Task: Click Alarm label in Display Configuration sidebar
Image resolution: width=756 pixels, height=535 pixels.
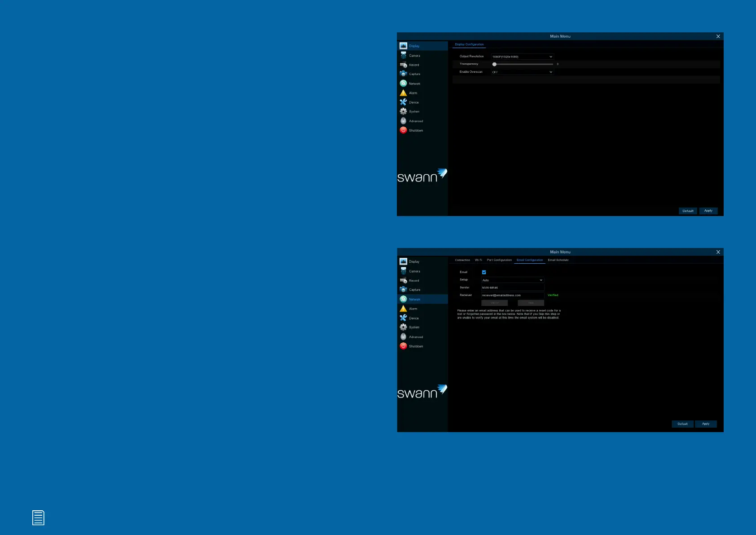Action: (x=413, y=93)
